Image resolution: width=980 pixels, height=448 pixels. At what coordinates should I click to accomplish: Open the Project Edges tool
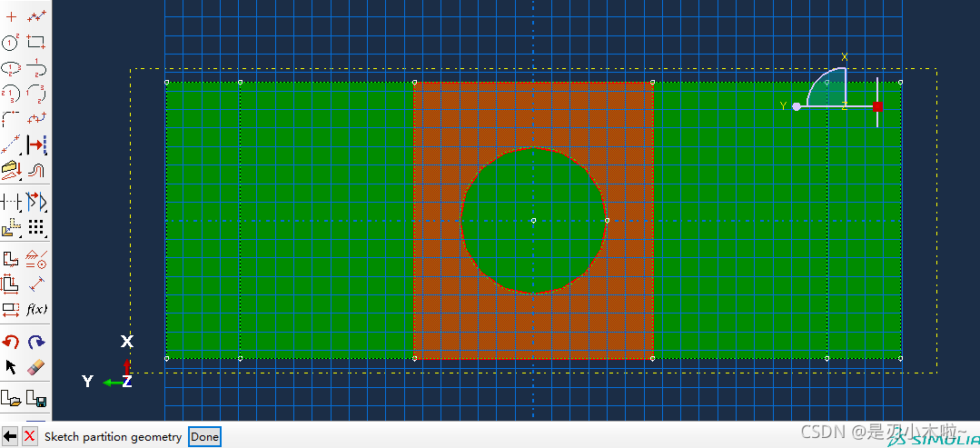tap(11, 170)
